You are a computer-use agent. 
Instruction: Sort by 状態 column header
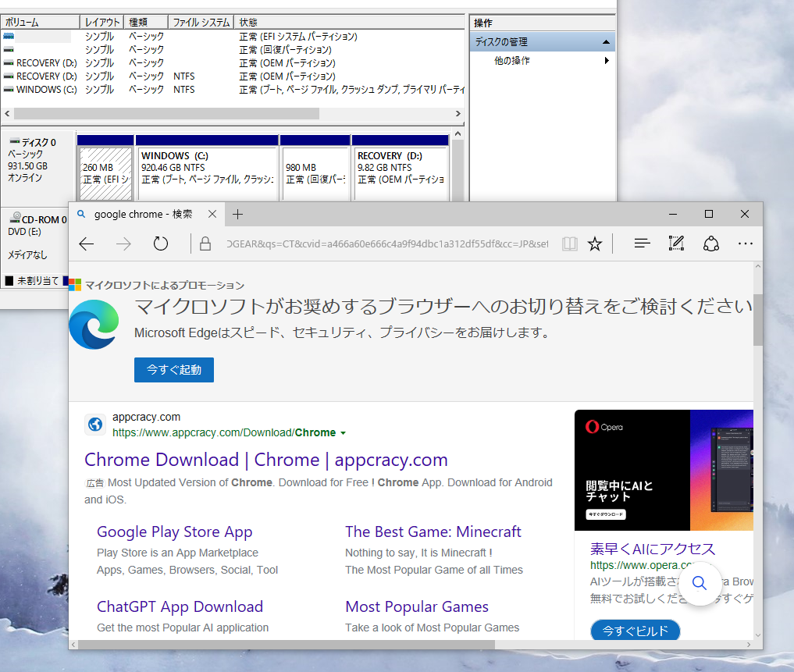(x=350, y=23)
